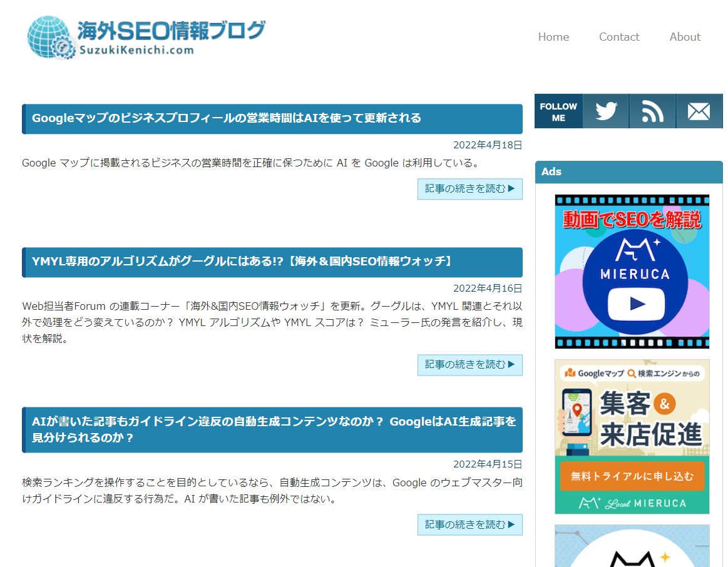Click 記事の続きを読む under the April 18 article
Screen dimensions: 728x567
pyautogui.click(x=470, y=189)
